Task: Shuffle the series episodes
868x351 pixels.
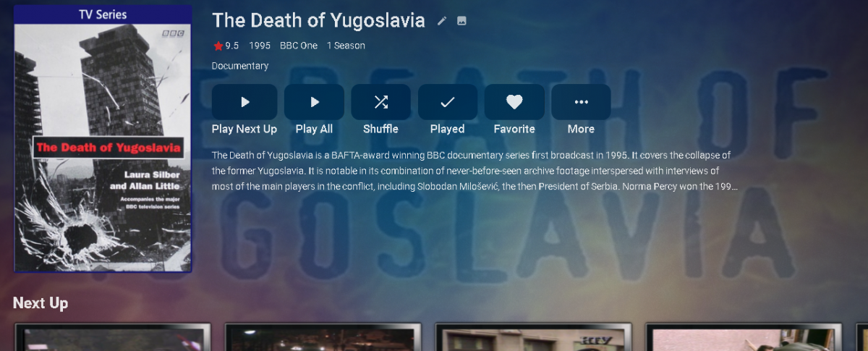Action: pyautogui.click(x=381, y=102)
